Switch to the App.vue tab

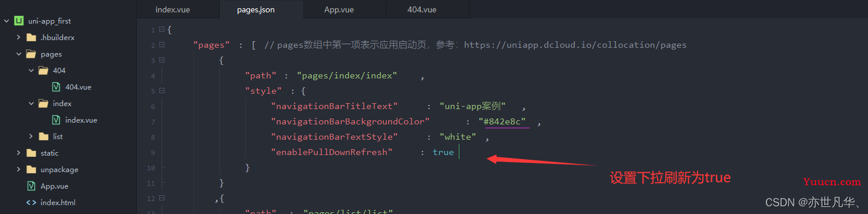(339, 10)
